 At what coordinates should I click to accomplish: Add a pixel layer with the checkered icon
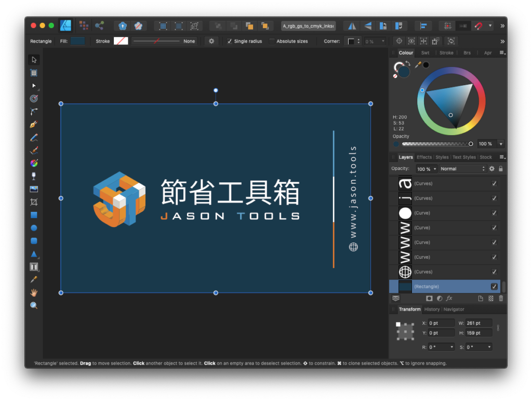click(x=490, y=298)
